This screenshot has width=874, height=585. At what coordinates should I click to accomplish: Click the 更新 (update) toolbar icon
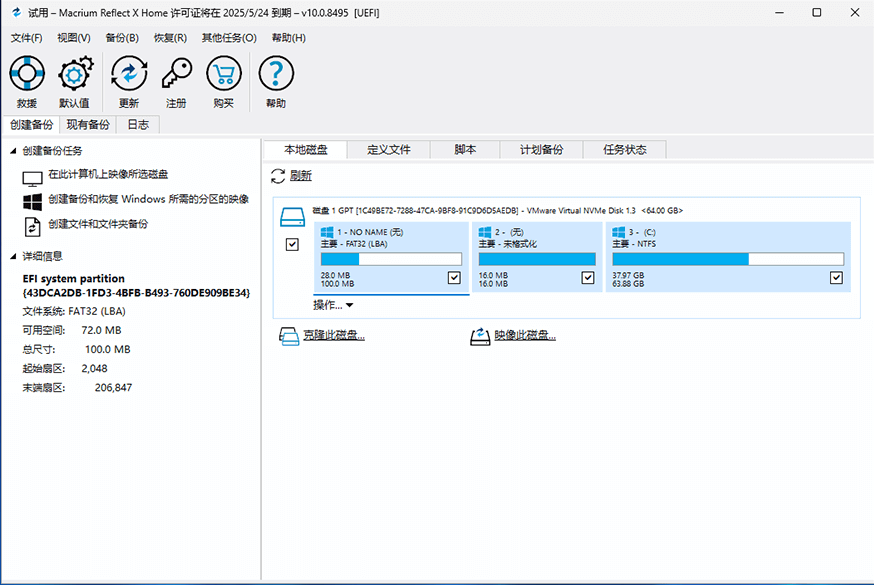coord(128,73)
